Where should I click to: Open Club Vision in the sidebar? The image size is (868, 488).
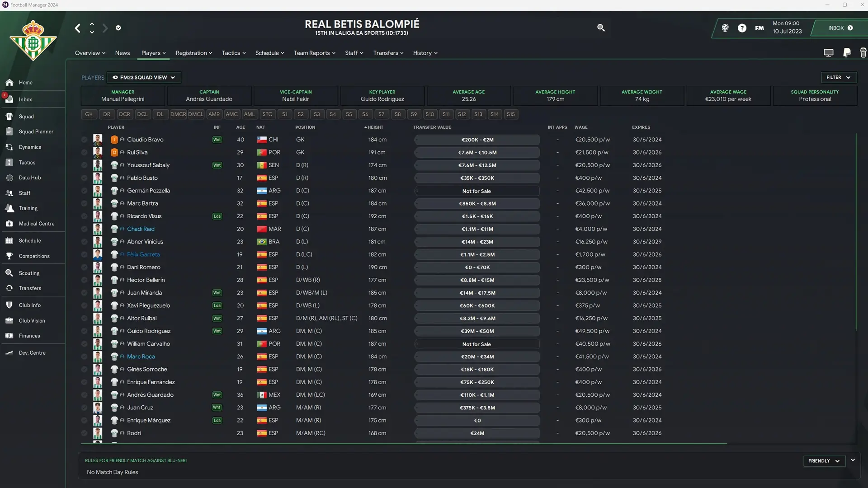(x=33, y=321)
